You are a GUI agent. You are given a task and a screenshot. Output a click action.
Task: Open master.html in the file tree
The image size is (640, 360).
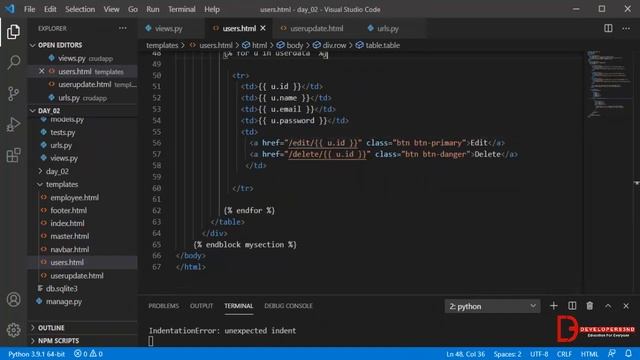click(69, 236)
